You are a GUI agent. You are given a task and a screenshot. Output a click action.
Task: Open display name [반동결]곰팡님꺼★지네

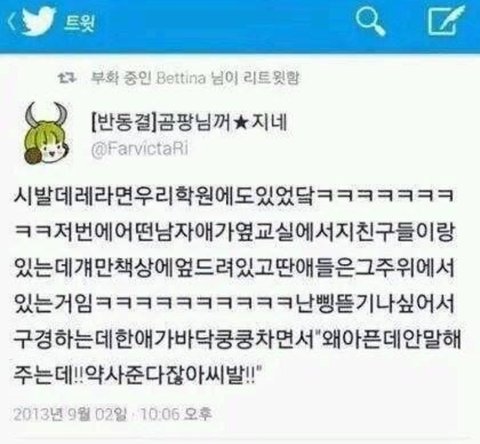[189, 122]
